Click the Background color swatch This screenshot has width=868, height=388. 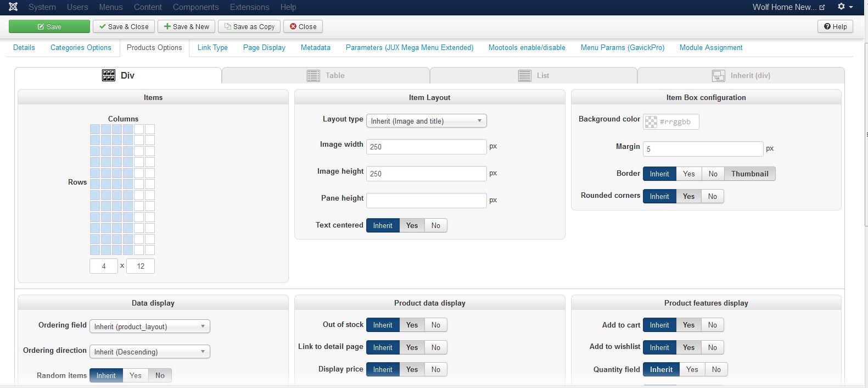(651, 122)
